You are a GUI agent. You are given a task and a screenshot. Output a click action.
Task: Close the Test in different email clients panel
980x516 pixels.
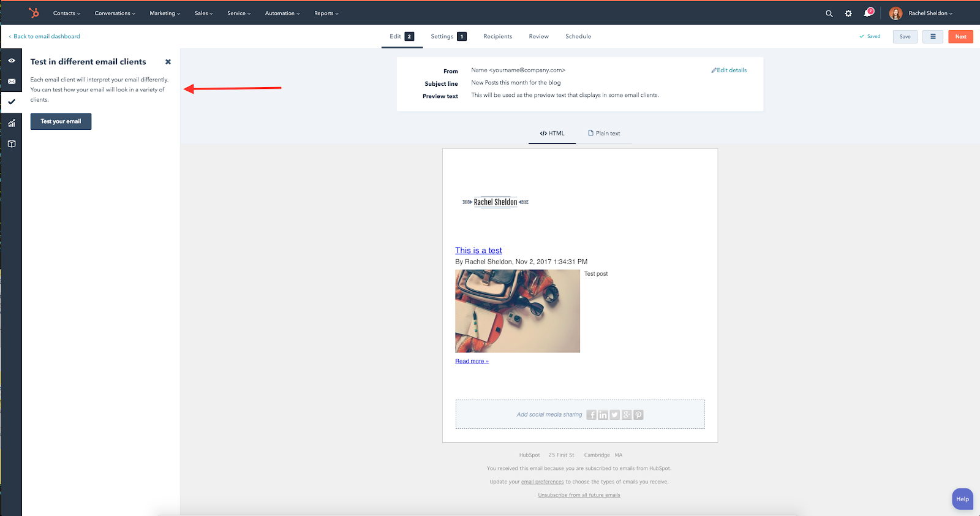point(168,62)
